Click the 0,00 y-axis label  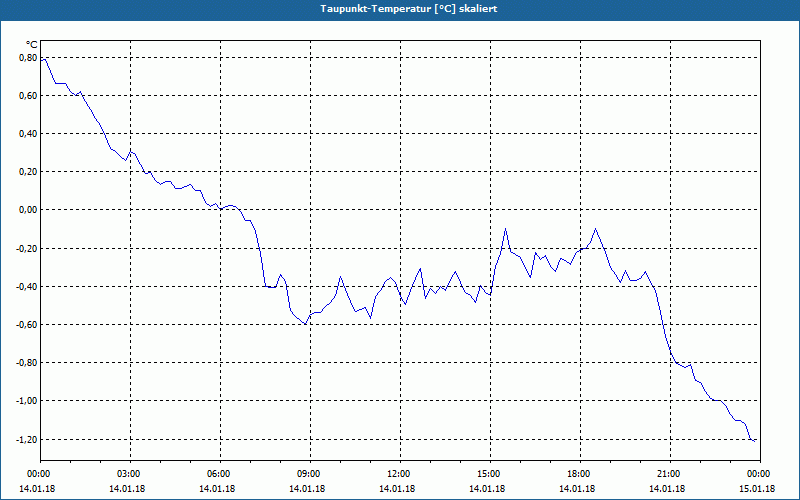[x=28, y=210]
